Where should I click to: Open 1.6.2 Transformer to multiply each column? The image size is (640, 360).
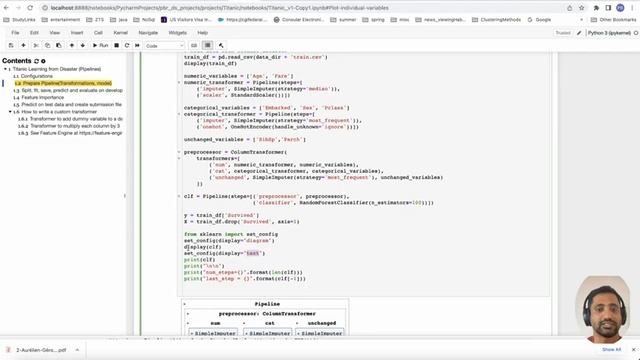[69, 126]
